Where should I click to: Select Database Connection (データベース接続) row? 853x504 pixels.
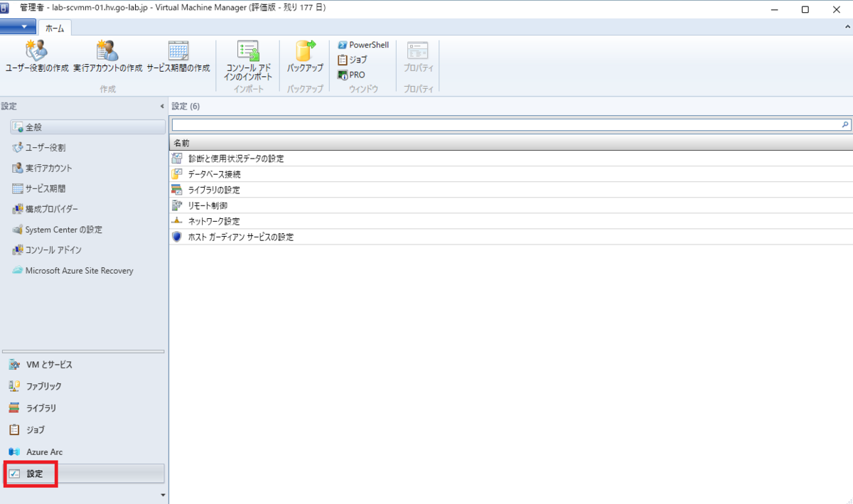point(511,174)
